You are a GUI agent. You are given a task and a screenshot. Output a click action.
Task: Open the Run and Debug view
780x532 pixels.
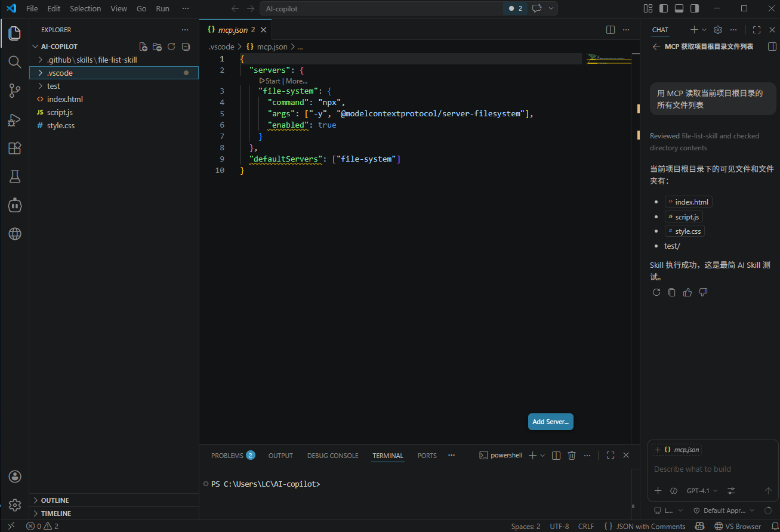pyautogui.click(x=15, y=120)
